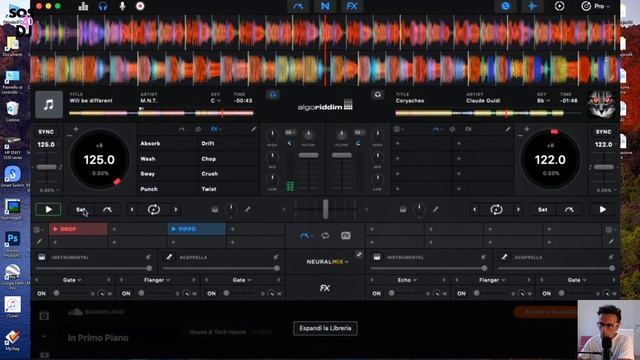Click center loop mode icon below crossfader
The height and width of the screenshot is (360, 640).
click(x=325, y=236)
